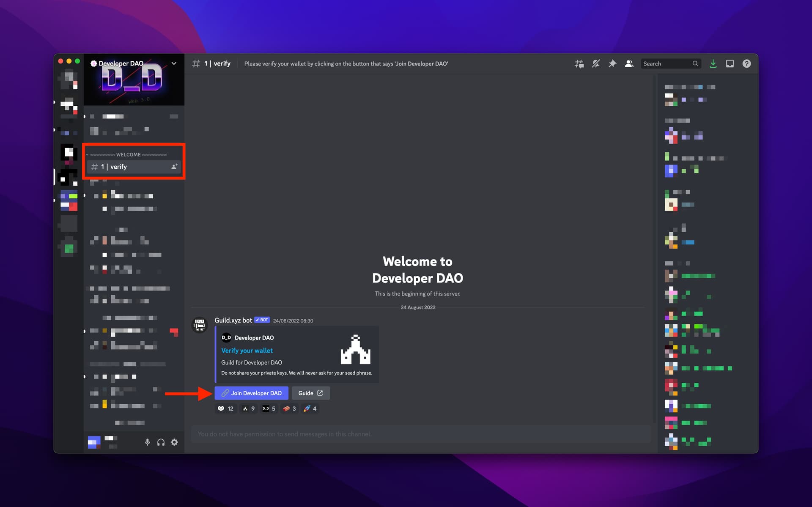The image size is (812, 507).
Task: Open the Guide link button
Action: point(310,393)
